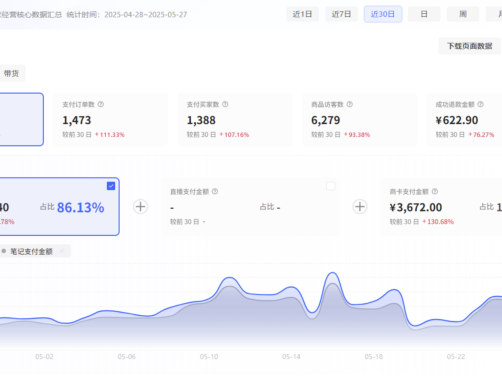The image size is (502, 376).
Task: Click the +107.16% change figure
Action: pyautogui.click(x=234, y=135)
